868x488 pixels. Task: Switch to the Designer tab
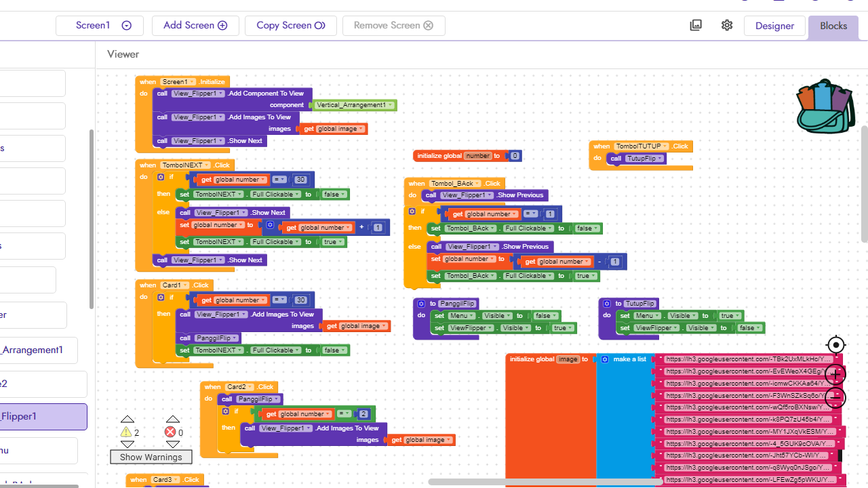774,25
